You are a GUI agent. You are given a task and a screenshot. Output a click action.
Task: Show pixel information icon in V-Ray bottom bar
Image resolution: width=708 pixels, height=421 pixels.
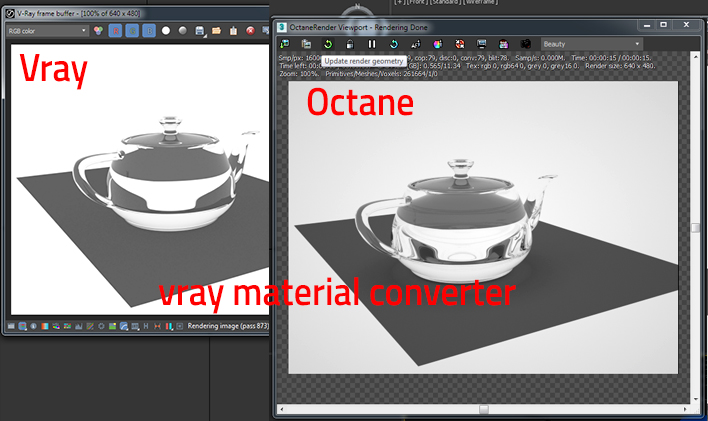point(33,326)
